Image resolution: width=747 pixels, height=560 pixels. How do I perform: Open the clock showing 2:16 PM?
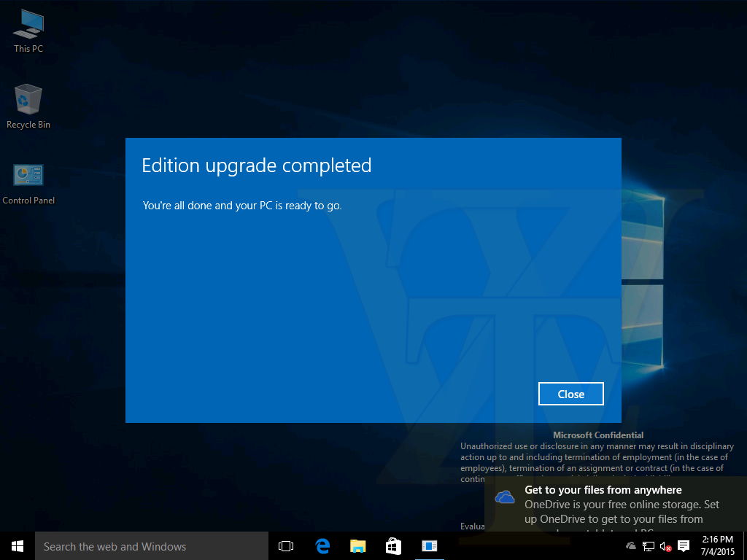coord(718,545)
